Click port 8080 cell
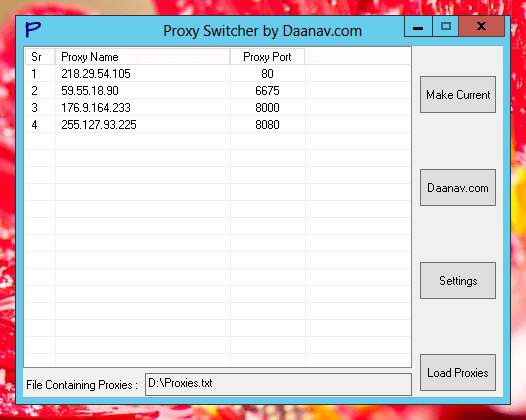The image size is (526, 420). pyautogui.click(x=267, y=125)
